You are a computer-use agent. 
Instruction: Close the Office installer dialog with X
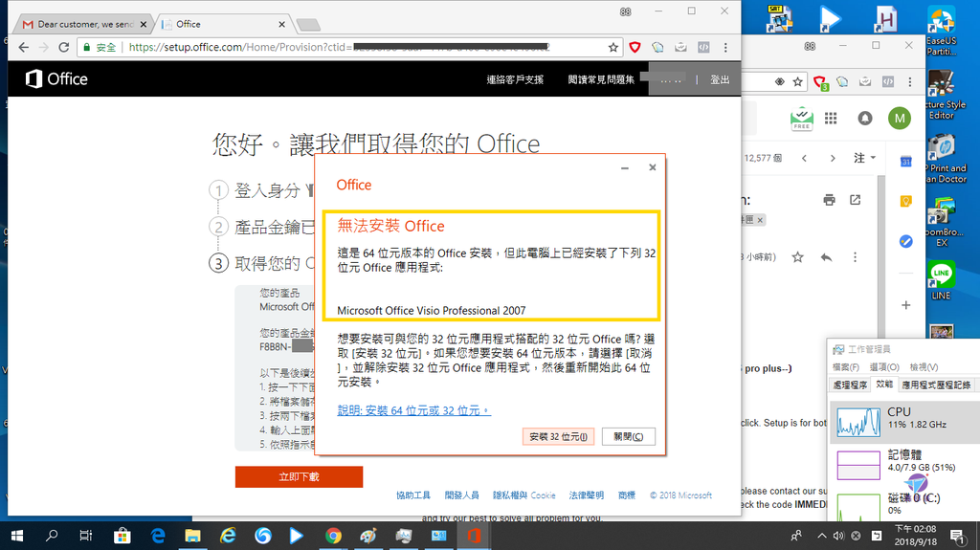(x=653, y=167)
